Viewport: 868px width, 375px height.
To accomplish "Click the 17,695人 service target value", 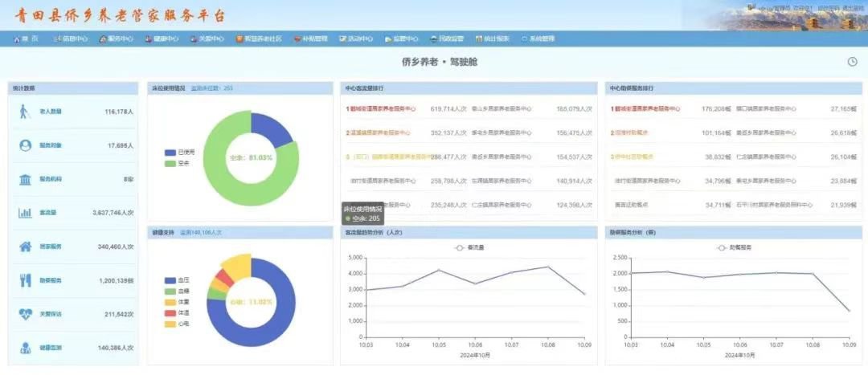I will pyautogui.click(x=121, y=145).
